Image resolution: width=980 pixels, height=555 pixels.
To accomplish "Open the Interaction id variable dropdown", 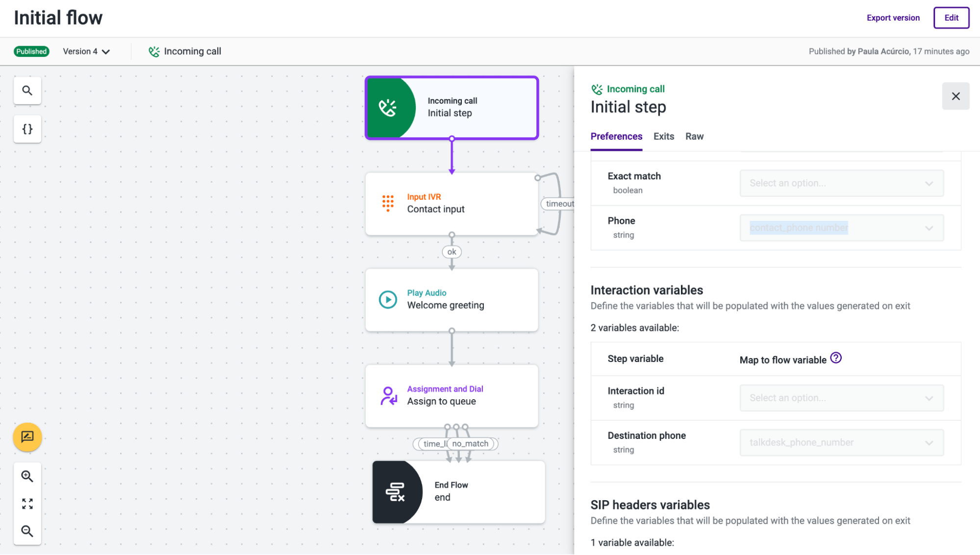I will click(x=841, y=398).
